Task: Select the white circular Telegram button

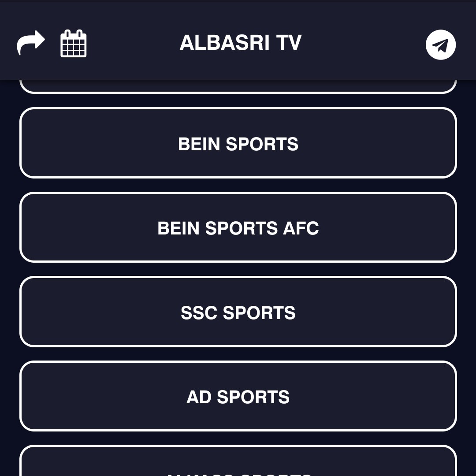Action: coord(440,45)
